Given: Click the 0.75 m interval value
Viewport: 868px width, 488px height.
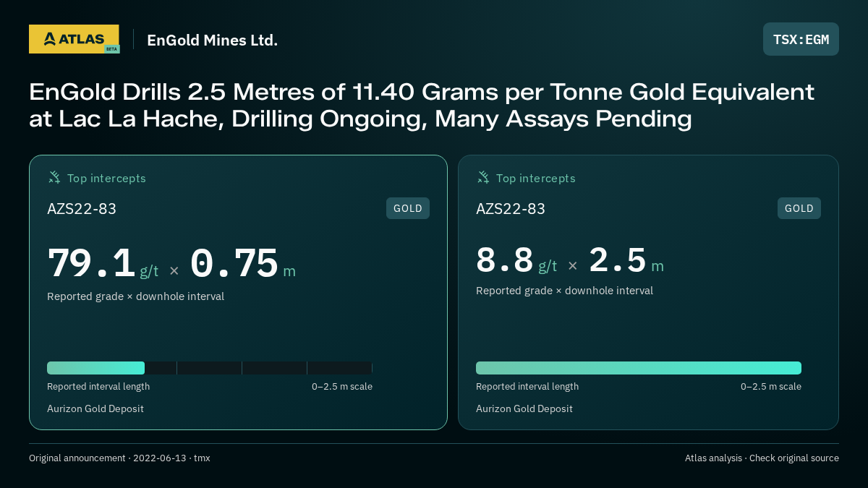Looking at the screenshot, I should (x=243, y=264).
